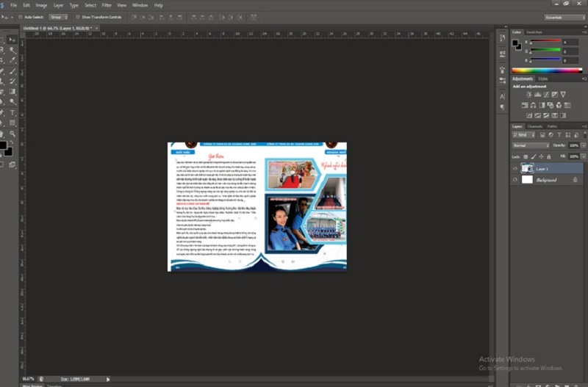Add an Invert adjustment

[529, 115]
